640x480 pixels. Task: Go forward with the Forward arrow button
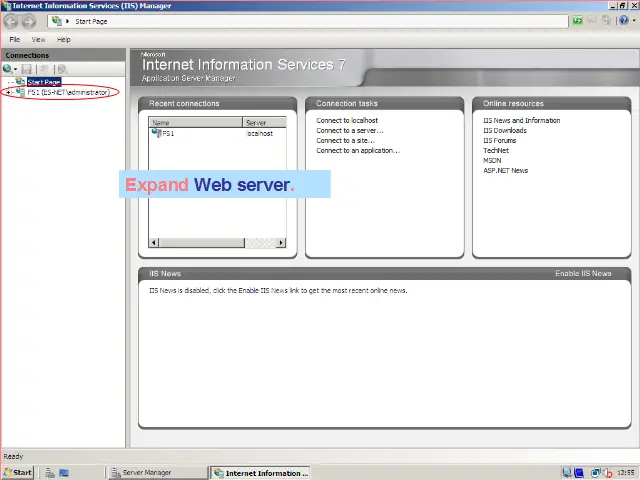coord(29,22)
